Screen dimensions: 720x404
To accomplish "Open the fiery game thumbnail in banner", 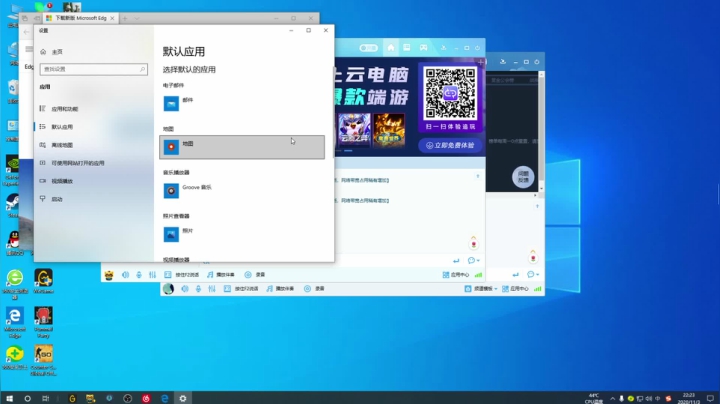I will pyautogui.click(x=388, y=130).
